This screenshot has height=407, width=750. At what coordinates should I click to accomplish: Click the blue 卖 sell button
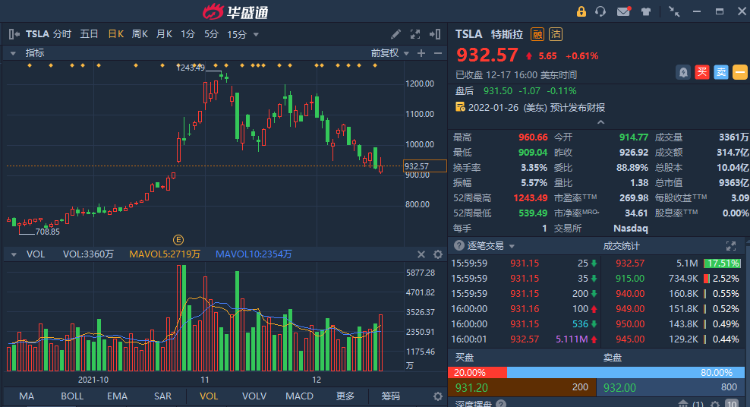click(x=721, y=72)
